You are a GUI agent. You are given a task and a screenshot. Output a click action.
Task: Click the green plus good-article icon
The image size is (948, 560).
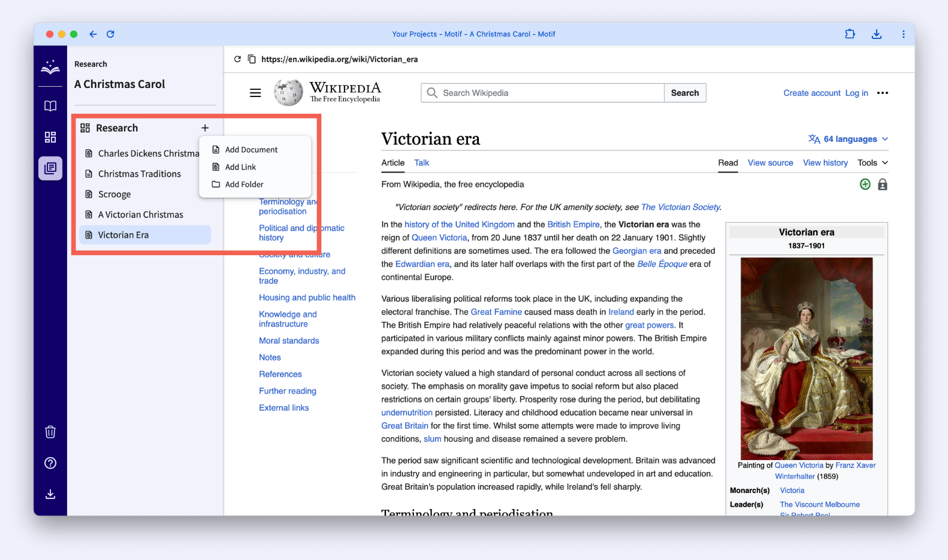(865, 184)
